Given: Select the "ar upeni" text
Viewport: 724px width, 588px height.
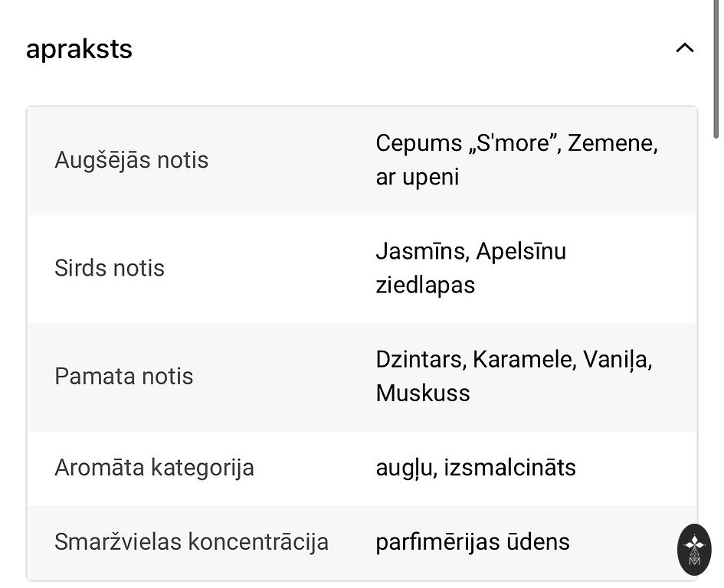Looking at the screenshot, I should coord(418,177).
